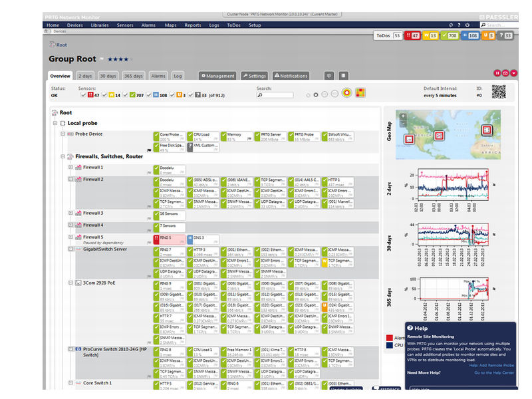Open the Reports menu
532x399 pixels.
(x=193, y=25)
